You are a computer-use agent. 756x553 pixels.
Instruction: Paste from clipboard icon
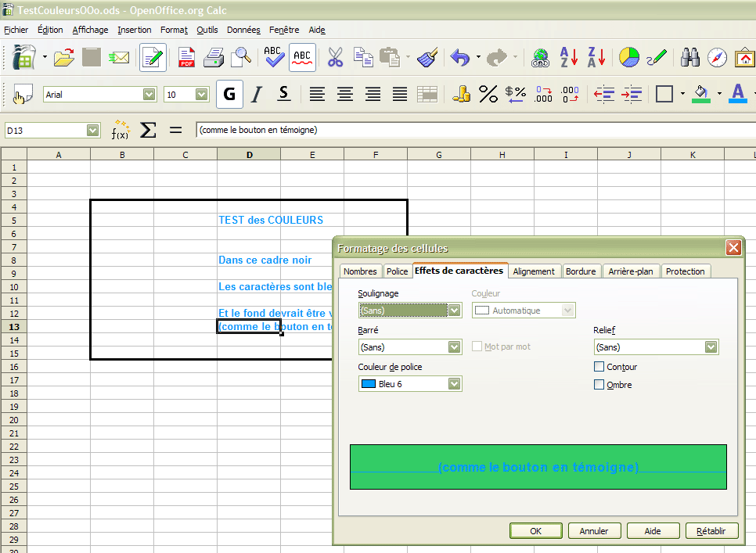click(x=390, y=58)
